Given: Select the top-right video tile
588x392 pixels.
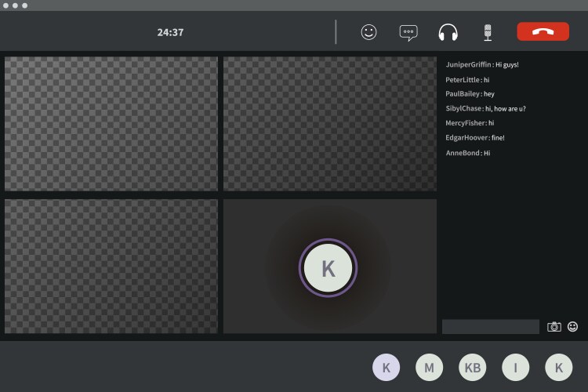Looking at the screenshot, I should coord(330,123).
